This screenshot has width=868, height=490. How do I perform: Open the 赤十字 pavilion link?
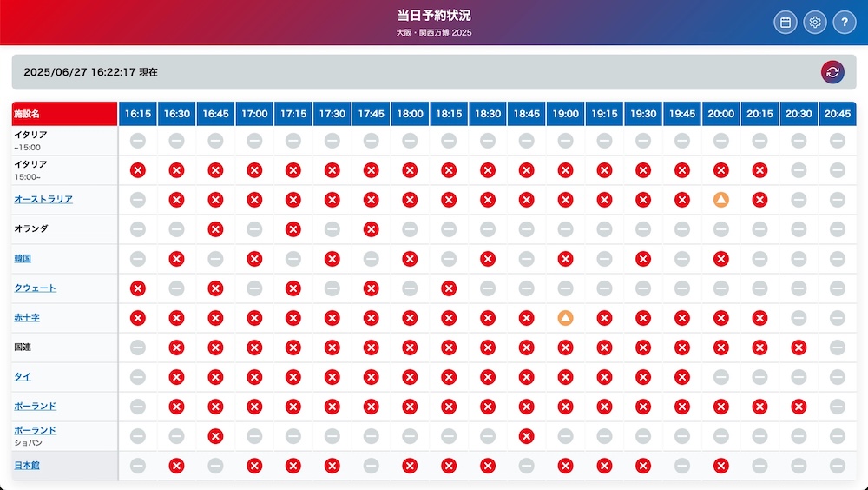click(27, 318)
